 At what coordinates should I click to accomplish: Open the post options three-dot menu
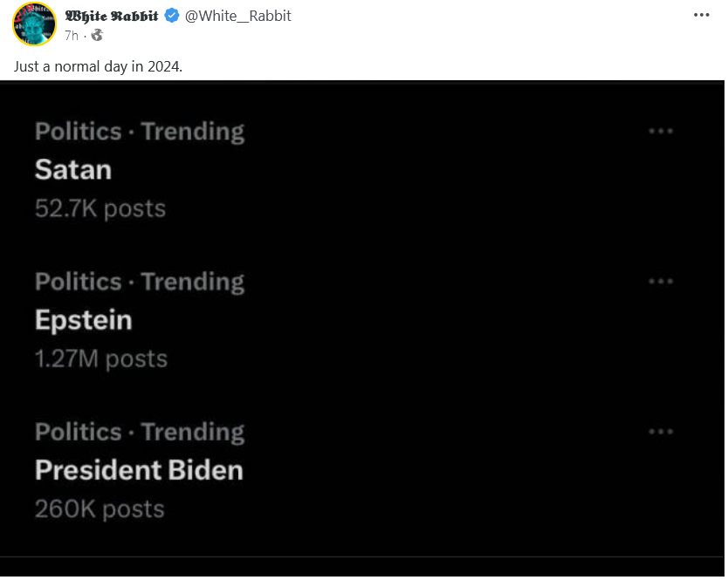tap(702, 15)
